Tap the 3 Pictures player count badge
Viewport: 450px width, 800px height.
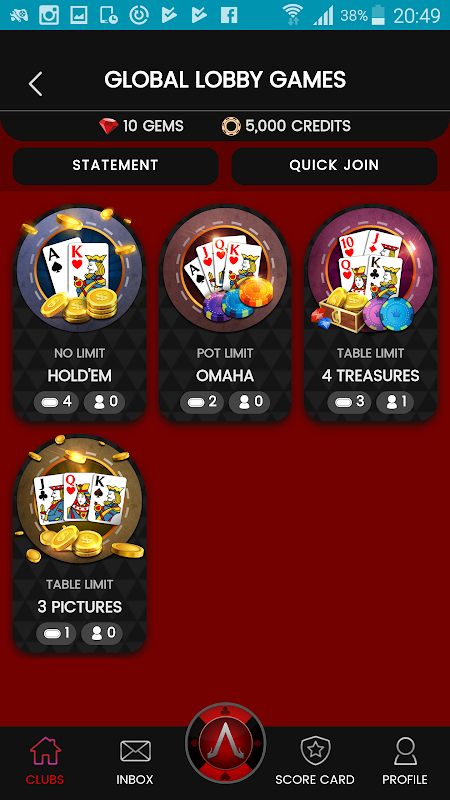point(102,633)
